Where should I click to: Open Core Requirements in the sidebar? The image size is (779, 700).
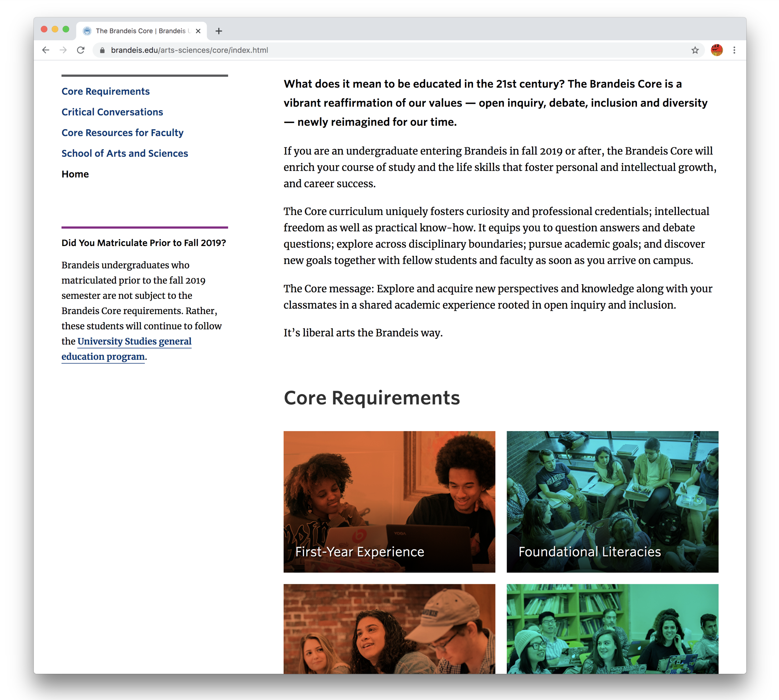(105, 91)
